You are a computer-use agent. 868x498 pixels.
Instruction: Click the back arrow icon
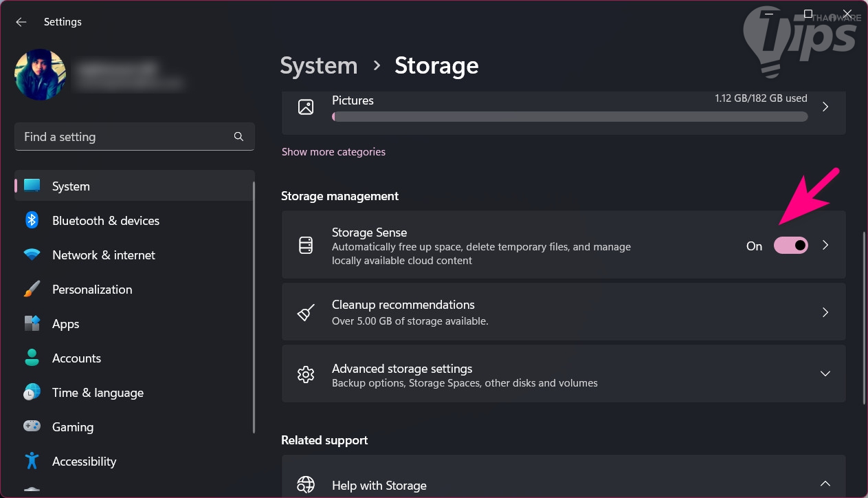21,22
